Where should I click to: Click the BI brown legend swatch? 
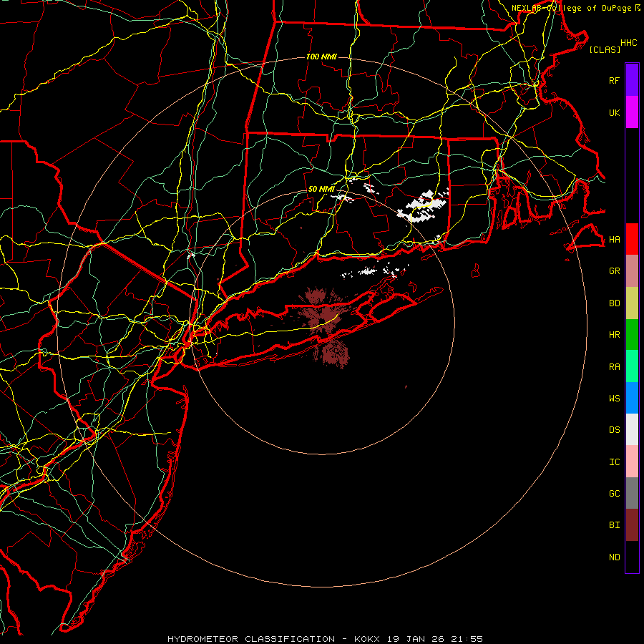[632, 525]
